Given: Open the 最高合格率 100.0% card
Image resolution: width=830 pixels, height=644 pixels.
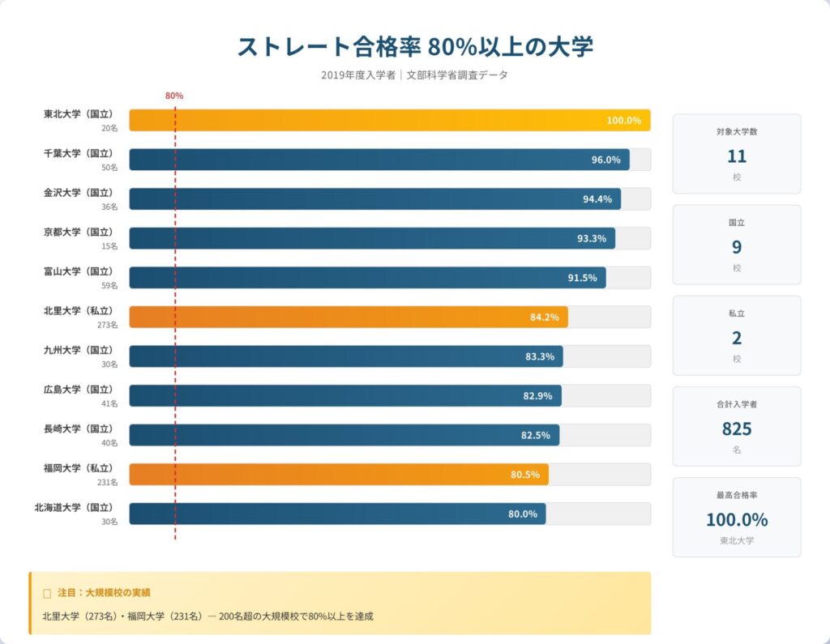Looking at the screenshot, I should pos(737,517).
